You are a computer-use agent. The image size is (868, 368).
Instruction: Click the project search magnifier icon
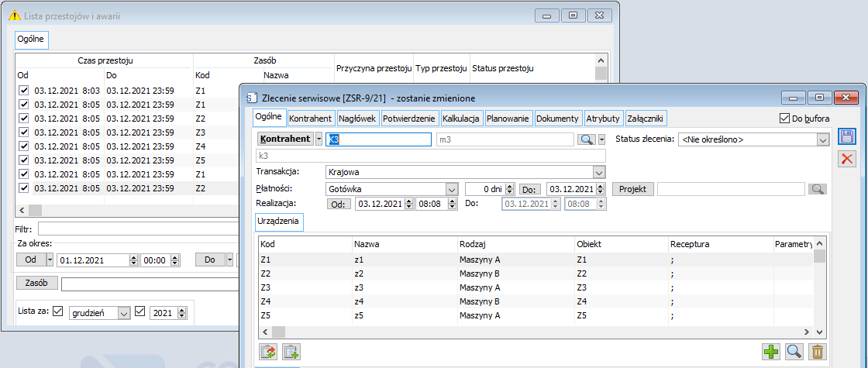pos(818,189)
